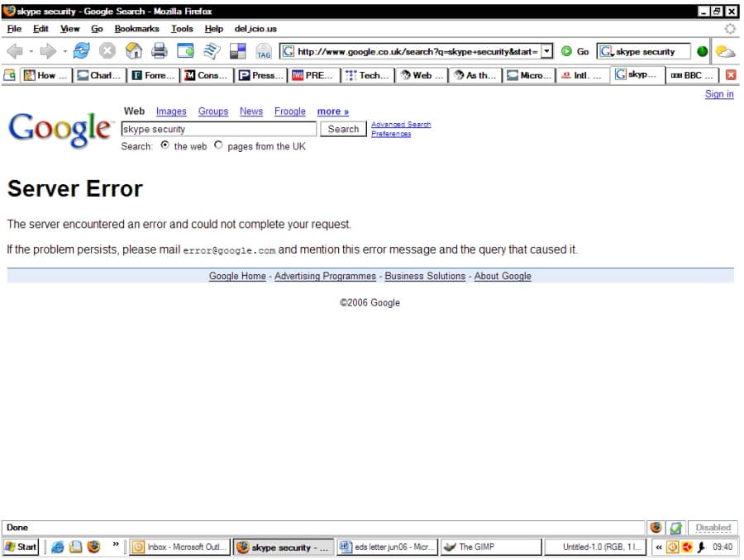Click the black figure system tray icon
The width and height of the screenshot is (744, 560).
[x=701, y=547]
